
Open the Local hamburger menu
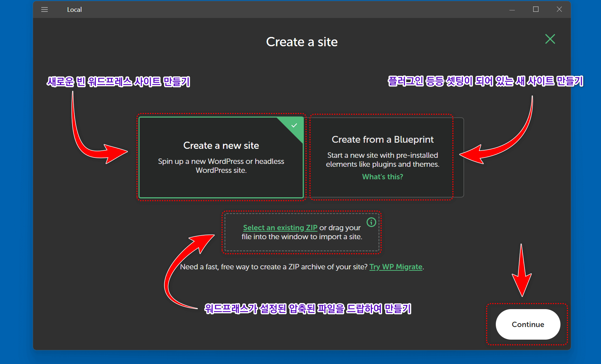point(45,10)
